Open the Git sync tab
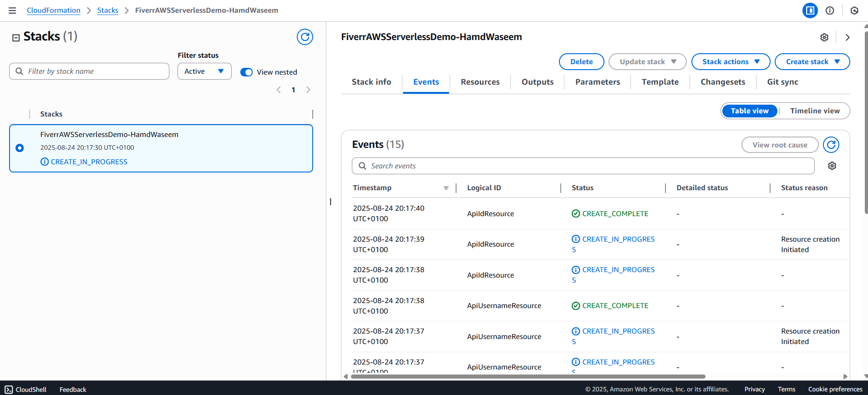This screenshot has height=395, width=868. (x=782, y=82)
